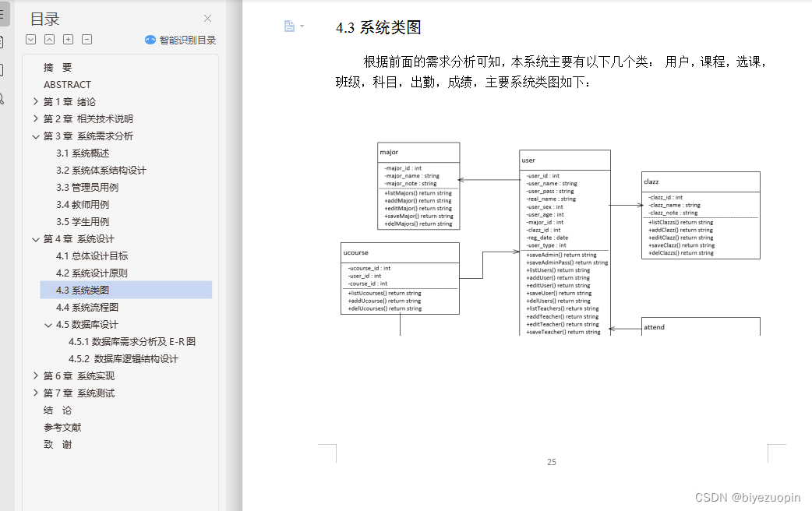Click the plus icon in the 目录 toolbar
This screenshot has width=812, height=511.
pyautogui.click(x=69, y=39)
